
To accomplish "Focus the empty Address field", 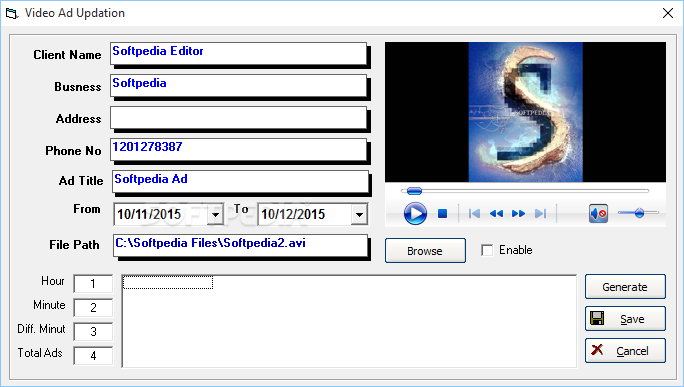I will coord(238,118).
